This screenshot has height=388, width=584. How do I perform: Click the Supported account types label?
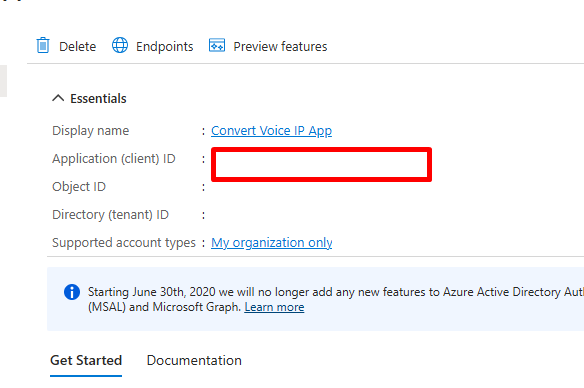(124, 243)
